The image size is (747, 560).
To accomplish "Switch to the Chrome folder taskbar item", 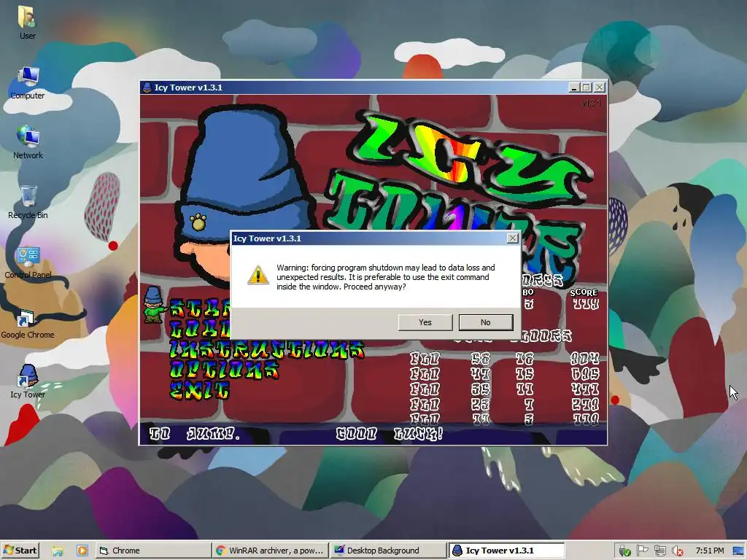I will [152, 551].
